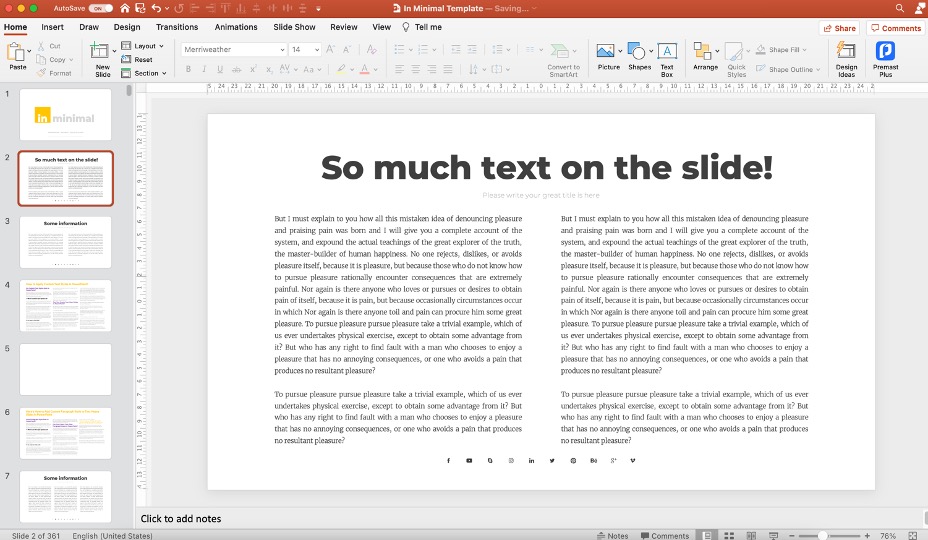Undo the last action
This screenshot has height=540, width=928.
tap(156, 8)
